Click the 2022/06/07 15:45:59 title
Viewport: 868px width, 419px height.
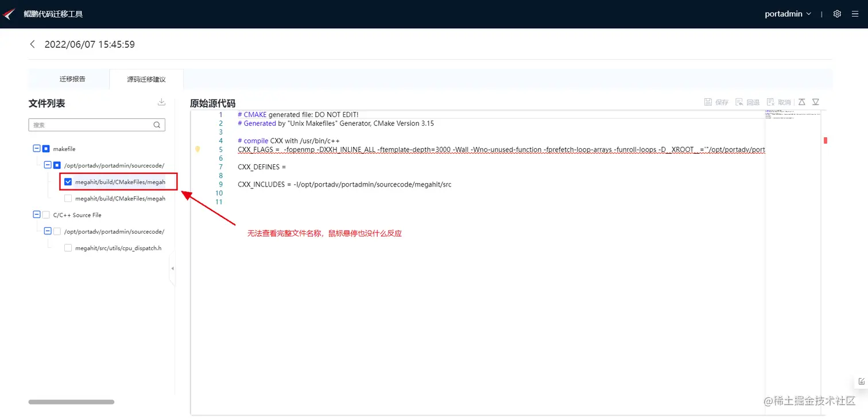[x=90, y=44]
